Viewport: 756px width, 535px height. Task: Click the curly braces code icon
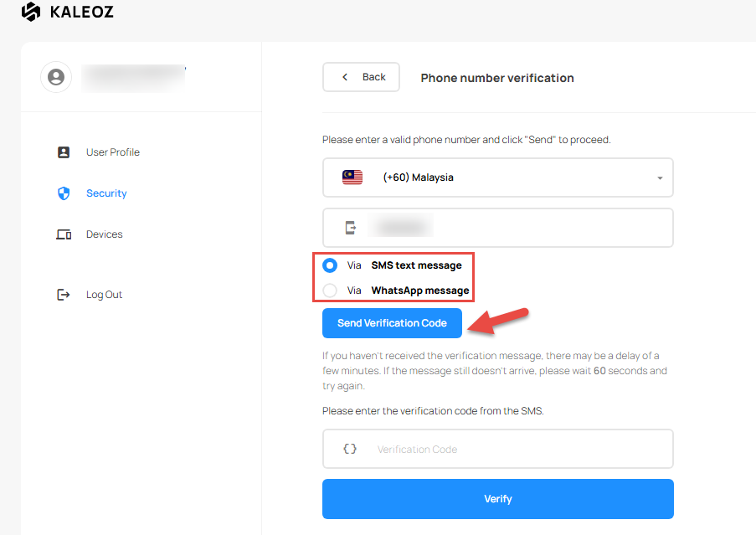point(350,449)
